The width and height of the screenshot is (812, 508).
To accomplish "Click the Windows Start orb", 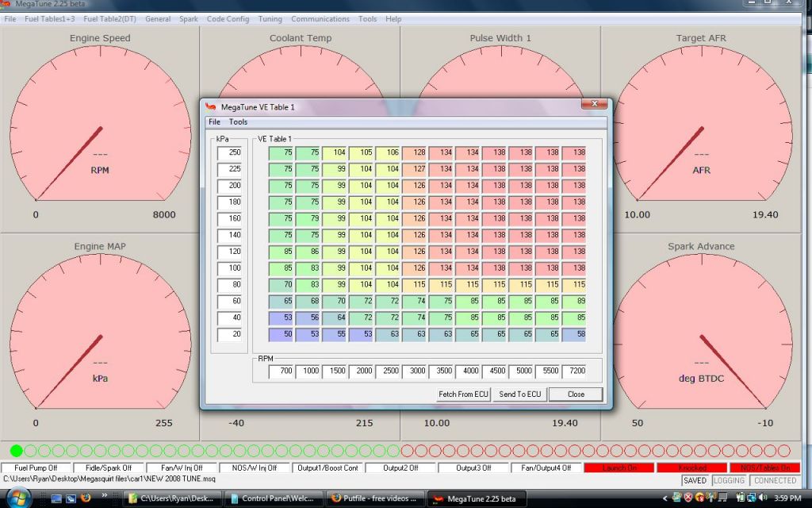I will point(17,498).
